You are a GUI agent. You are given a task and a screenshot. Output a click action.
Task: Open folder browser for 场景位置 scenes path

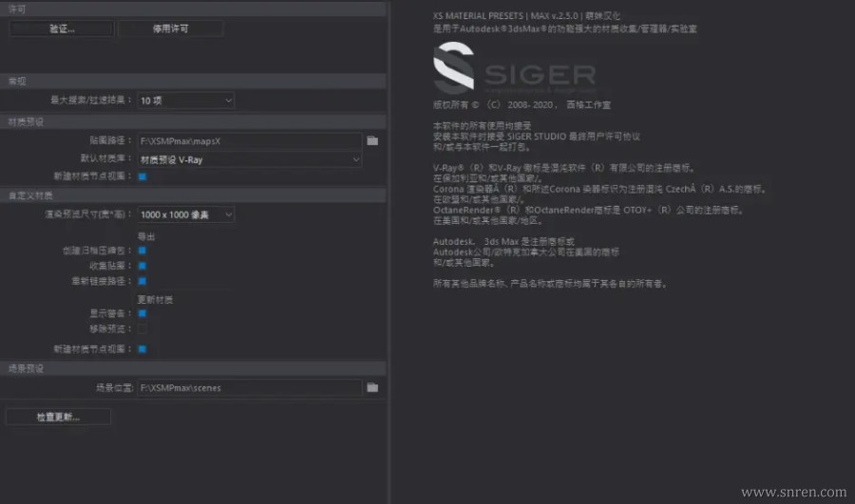[x=372, y=387]
